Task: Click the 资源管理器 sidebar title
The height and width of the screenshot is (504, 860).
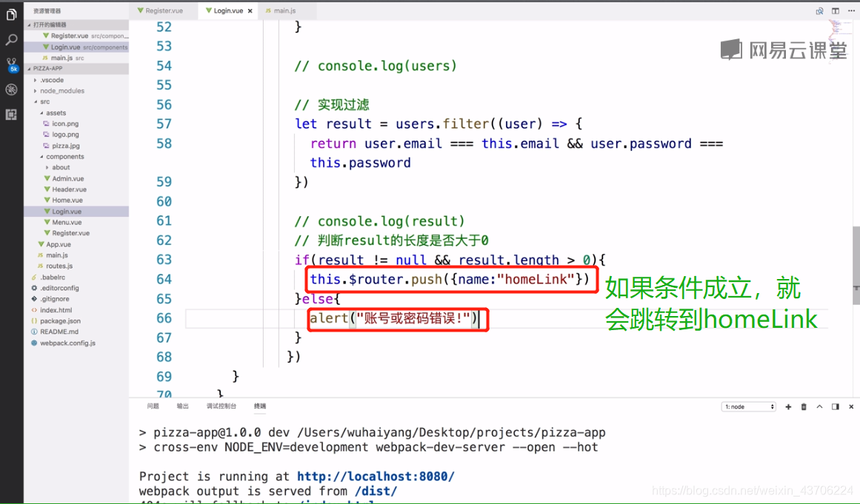Action: 47,11
